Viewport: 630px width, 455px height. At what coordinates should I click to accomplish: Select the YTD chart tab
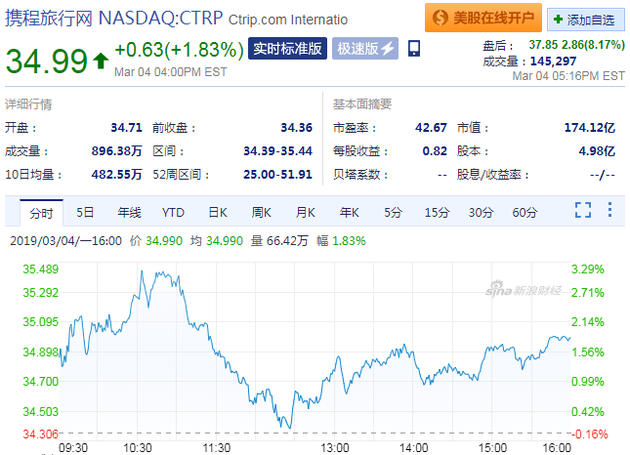tap(173, 212)
